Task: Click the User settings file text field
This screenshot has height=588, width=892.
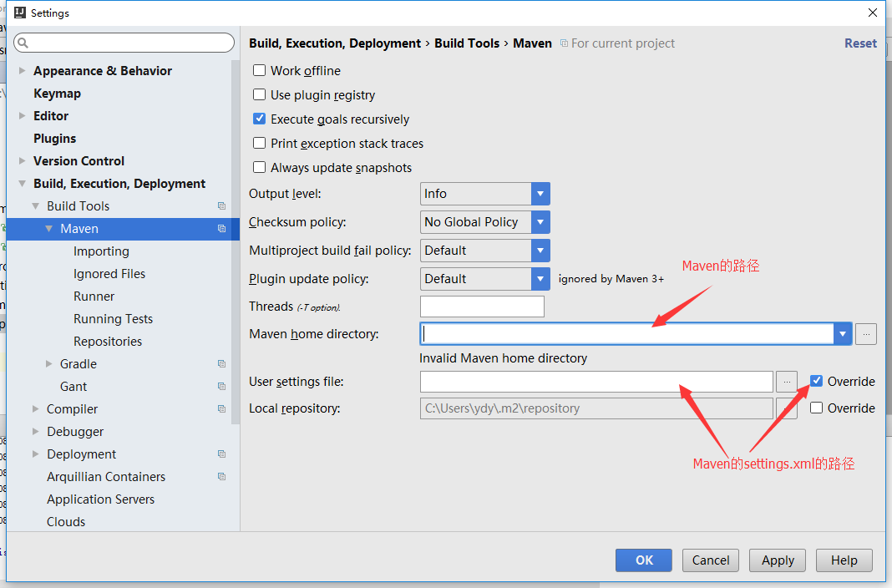Action: [596, 382]
